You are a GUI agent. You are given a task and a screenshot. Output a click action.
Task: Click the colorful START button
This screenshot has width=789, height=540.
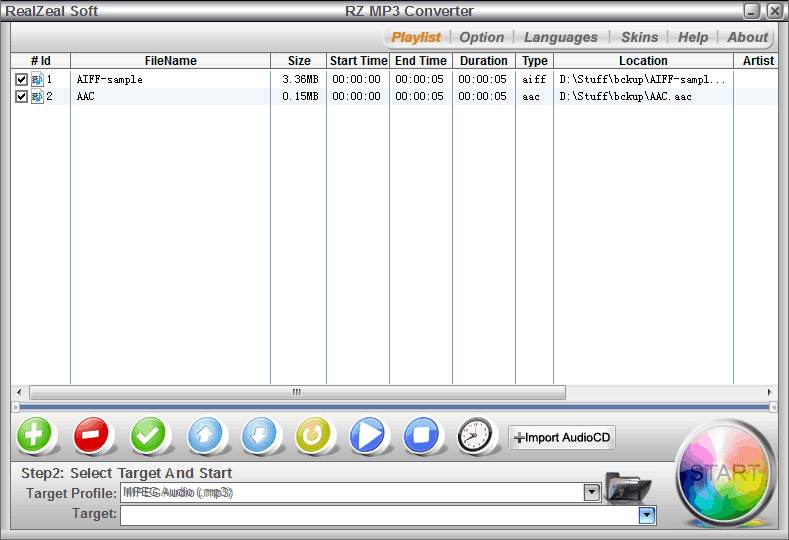pos(724,474)
